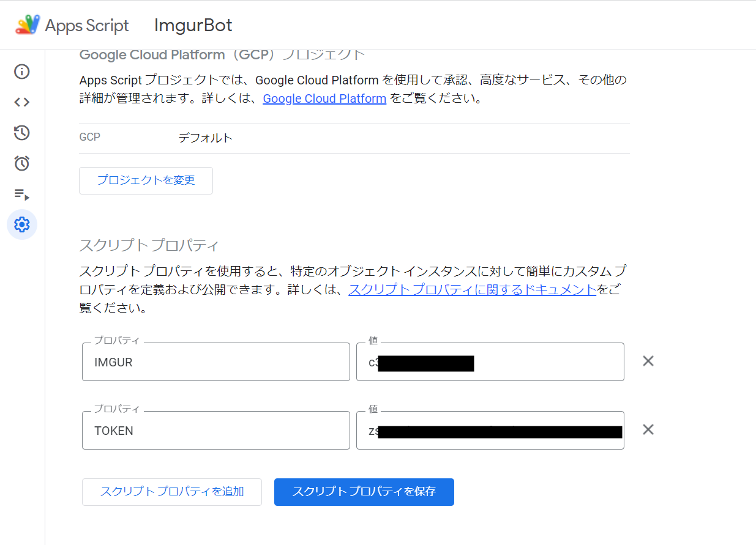756x545 pixels.
Task: Click the スクリプト プロパティ heading
Action: click(x=149, y=246)
